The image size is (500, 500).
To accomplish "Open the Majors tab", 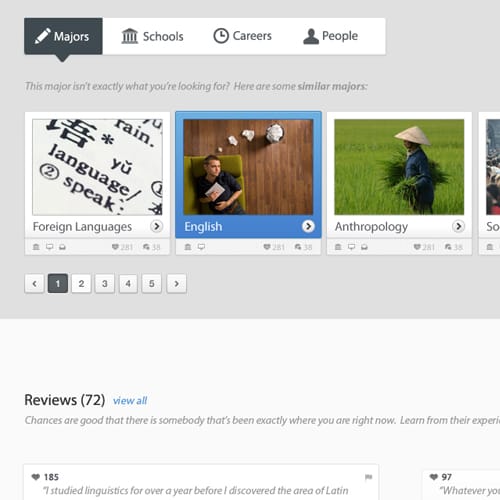I will point(63,36).
